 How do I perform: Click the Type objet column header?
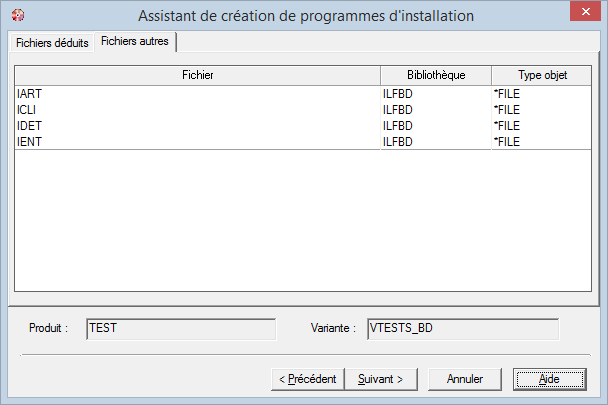(x=542, y=75)
